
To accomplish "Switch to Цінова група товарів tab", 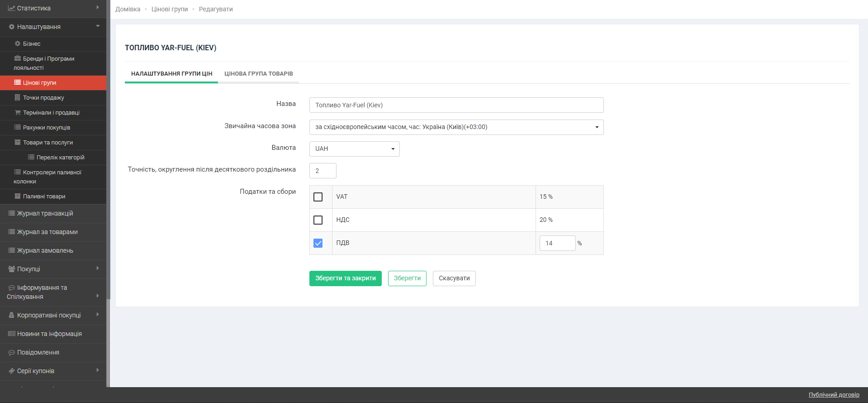I will click(258, 74).
